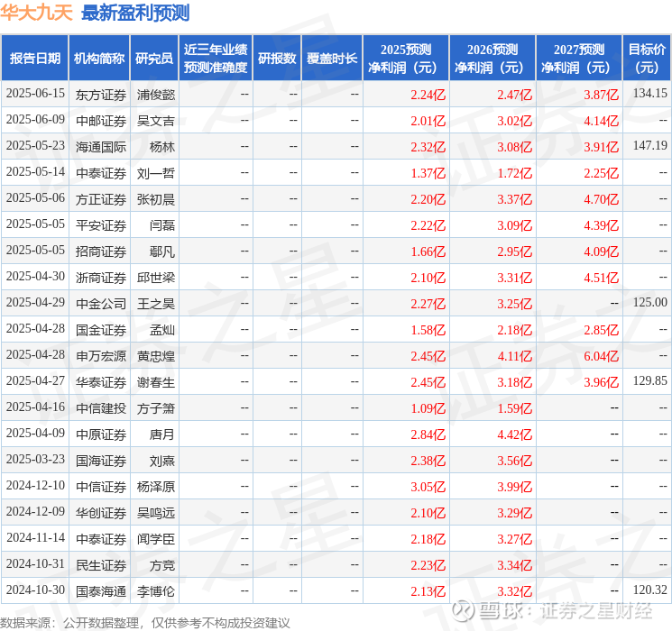Select the 民生证券 institution cell
This screenshot has width=672, height=631.
101,565
